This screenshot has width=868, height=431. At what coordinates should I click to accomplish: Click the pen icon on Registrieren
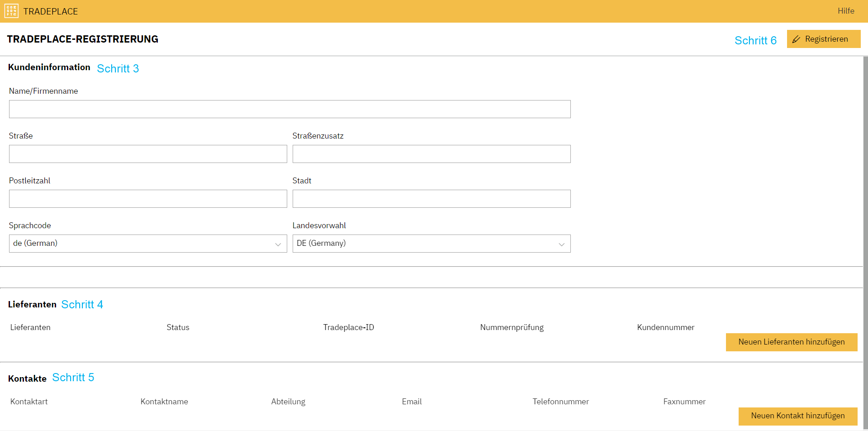point(797,39)
